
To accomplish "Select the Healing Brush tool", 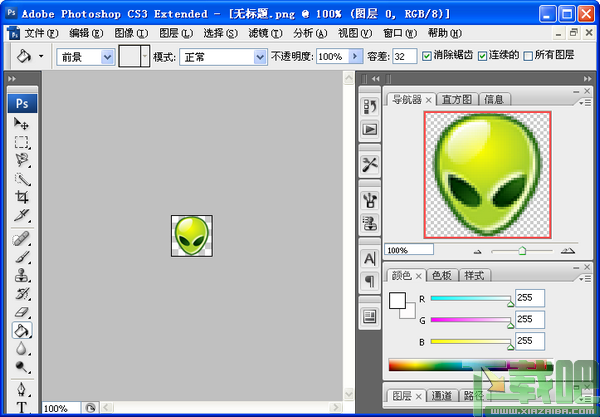I will (21, 239).
